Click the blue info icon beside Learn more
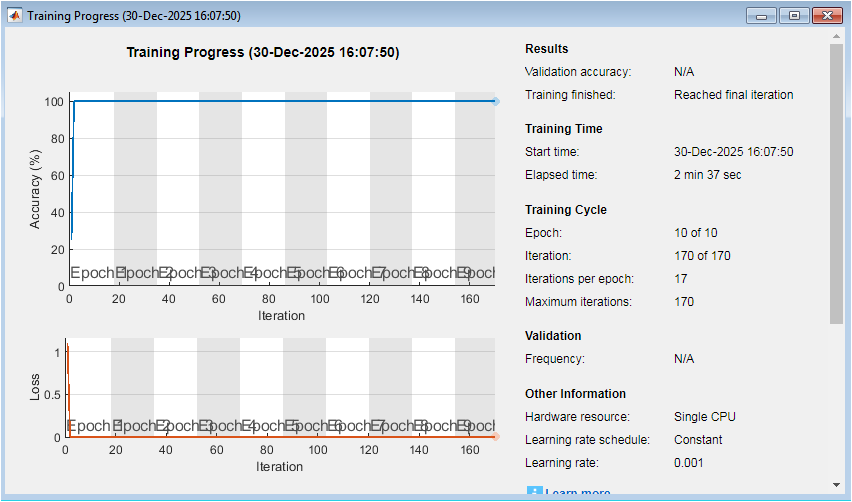 [x=534, y=492]
